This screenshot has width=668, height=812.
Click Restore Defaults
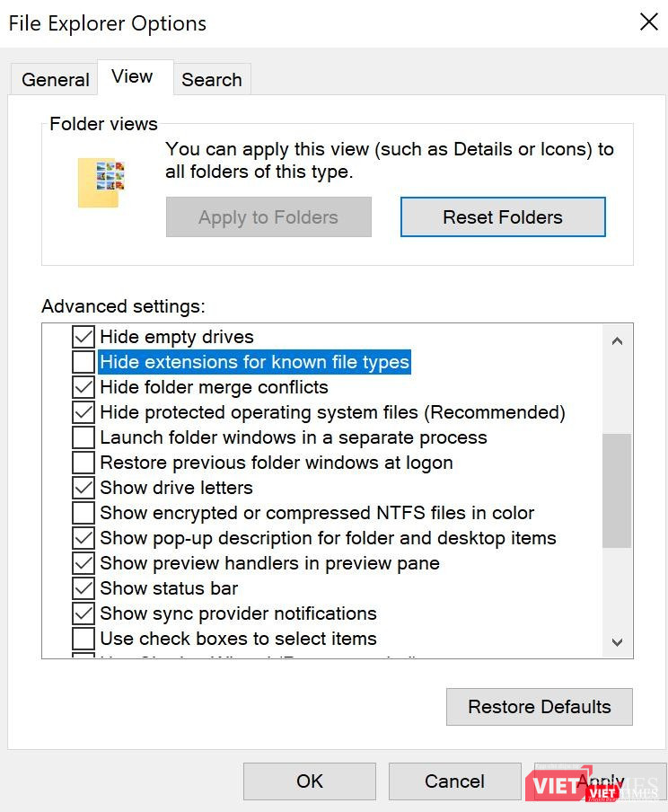coord(539,706)
